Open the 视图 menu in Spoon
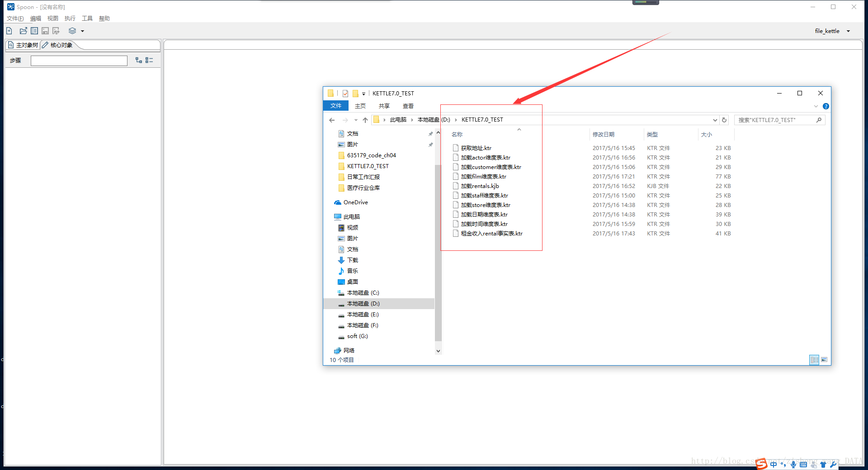 pos(53,19)
